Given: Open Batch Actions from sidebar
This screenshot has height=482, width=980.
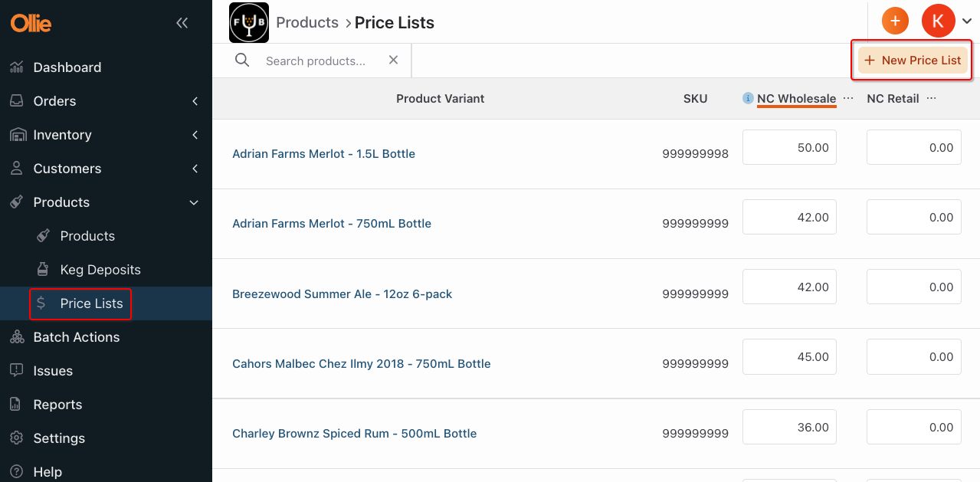Looking at the screenshot, I should point(76,337).
